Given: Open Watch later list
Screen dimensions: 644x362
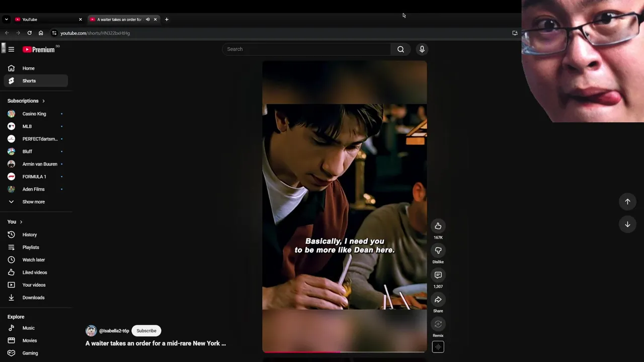Looking at the screenshot, I should coord(34,260).
